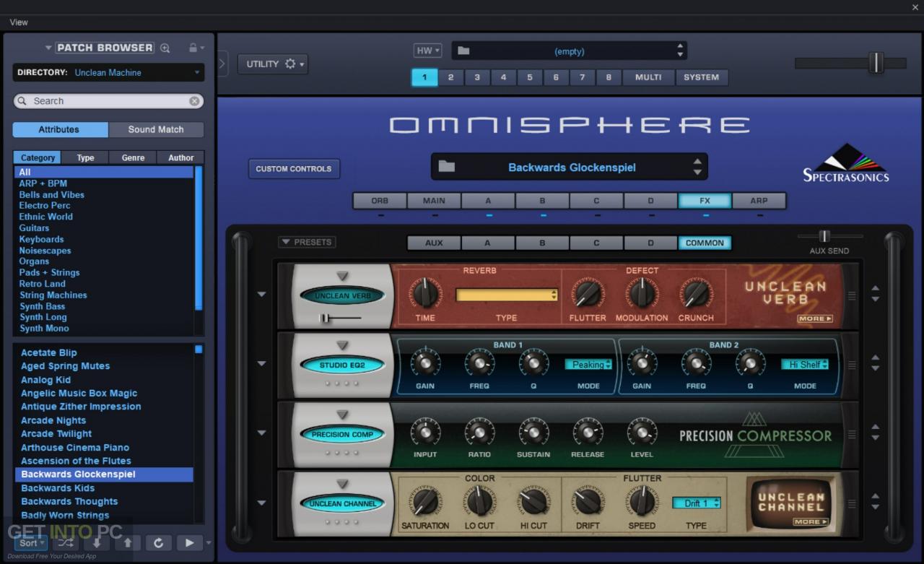The height and width of the screenshot is (564, 924).
Task: Switch to the MAIN page tab
Action: pyautogui.click(x=434, y=201)
